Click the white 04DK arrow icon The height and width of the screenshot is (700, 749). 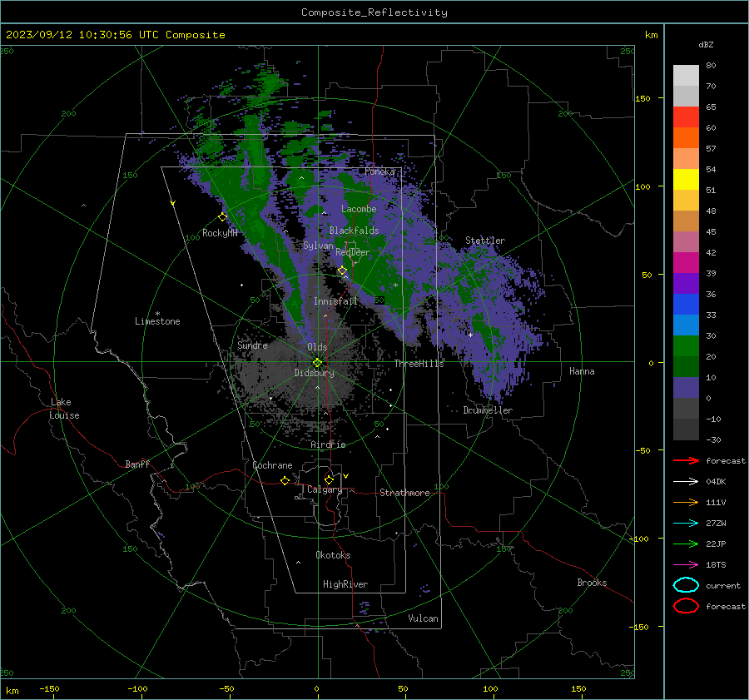click(686, 481)
